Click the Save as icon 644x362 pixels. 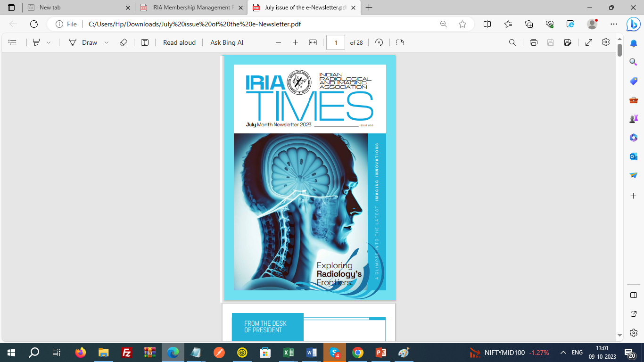(x=568, y=42)
